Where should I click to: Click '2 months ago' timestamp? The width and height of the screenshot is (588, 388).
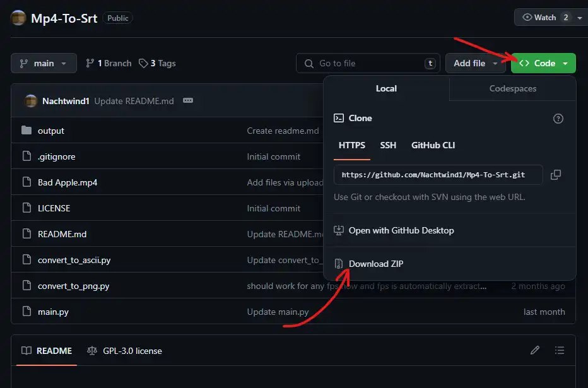coord(538,286)
